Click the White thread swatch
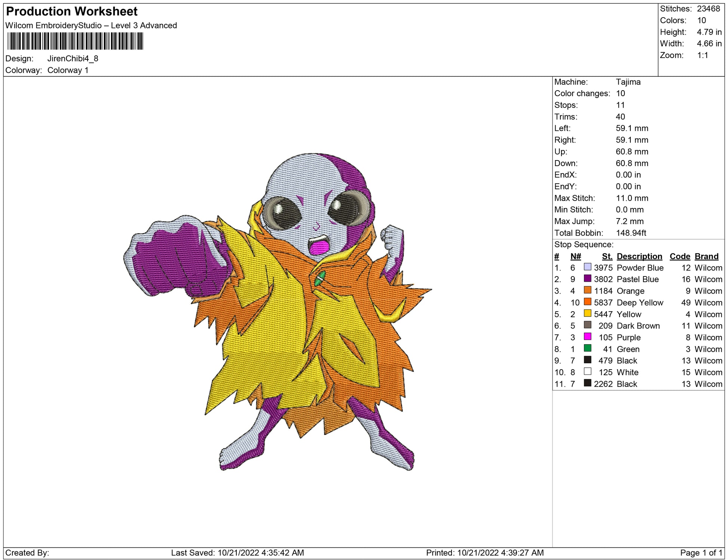Screen dimensions: 728x560 tap(587, 371)
